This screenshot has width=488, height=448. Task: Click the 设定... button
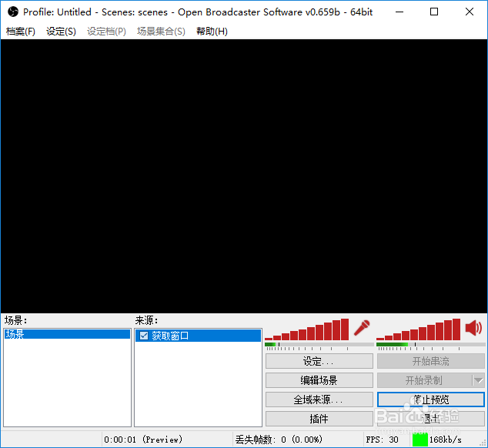coord(319,361)
